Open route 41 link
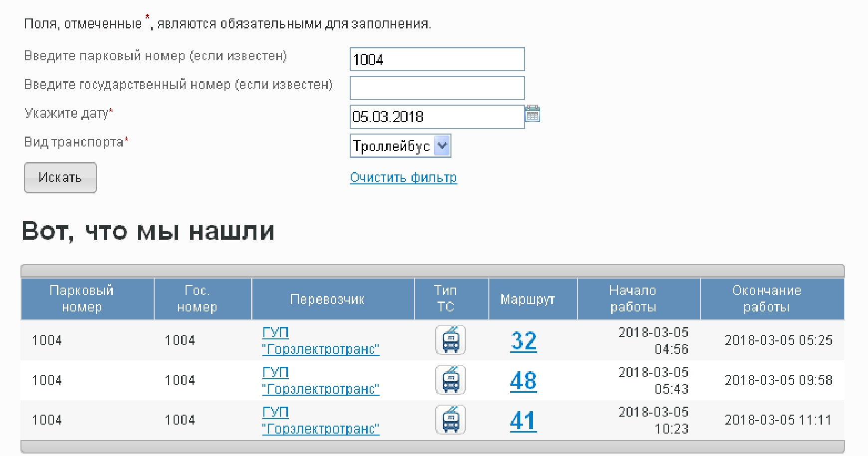The image size is (868, 456). tap(523, 421)
